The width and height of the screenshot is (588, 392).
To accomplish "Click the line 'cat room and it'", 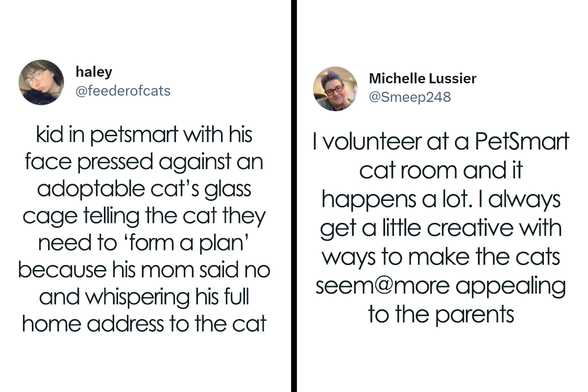I will point(441,170).
